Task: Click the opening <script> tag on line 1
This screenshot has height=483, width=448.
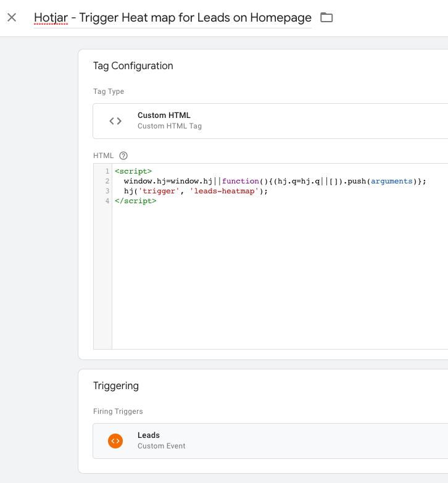Action: [133, 171]
